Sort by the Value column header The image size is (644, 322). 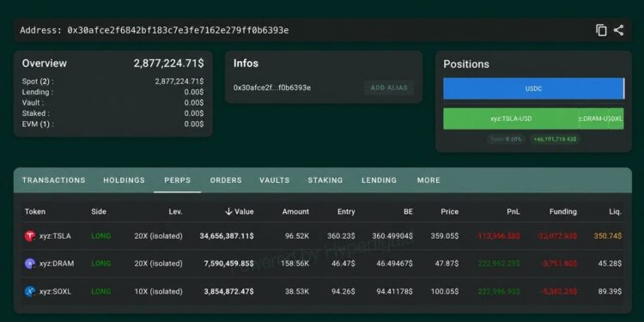pos(244,212)
